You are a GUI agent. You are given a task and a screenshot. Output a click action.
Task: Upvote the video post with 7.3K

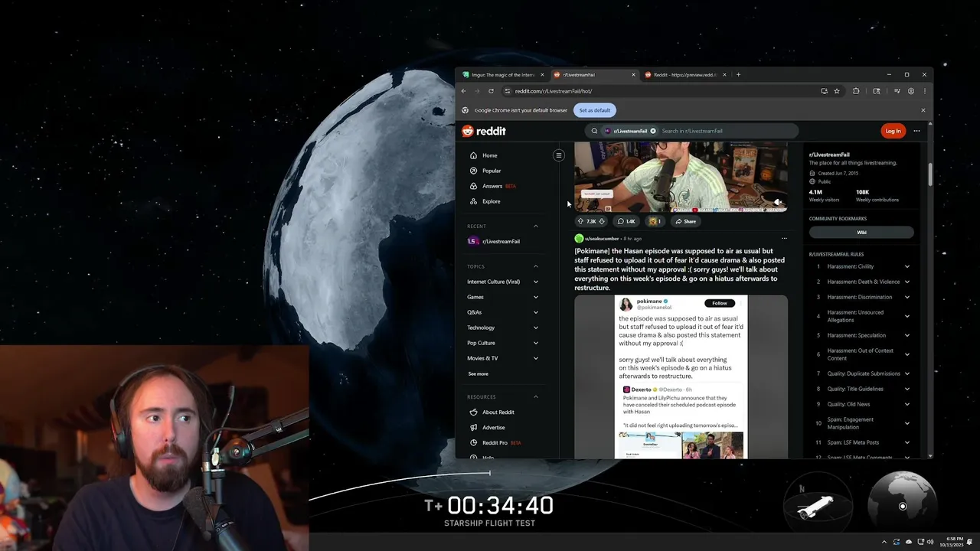(580, 221)
